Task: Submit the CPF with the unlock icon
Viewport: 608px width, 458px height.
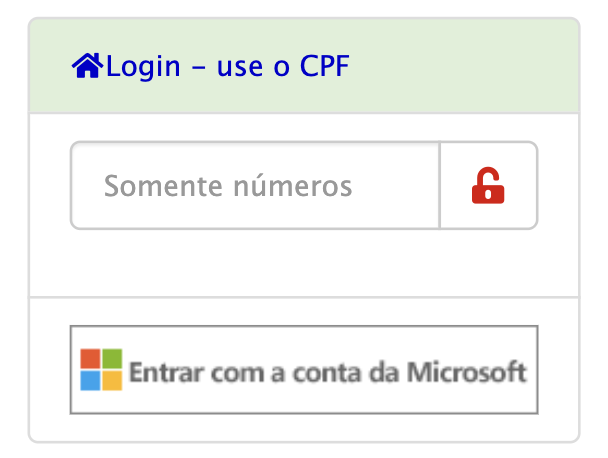Action: point(488,186)
